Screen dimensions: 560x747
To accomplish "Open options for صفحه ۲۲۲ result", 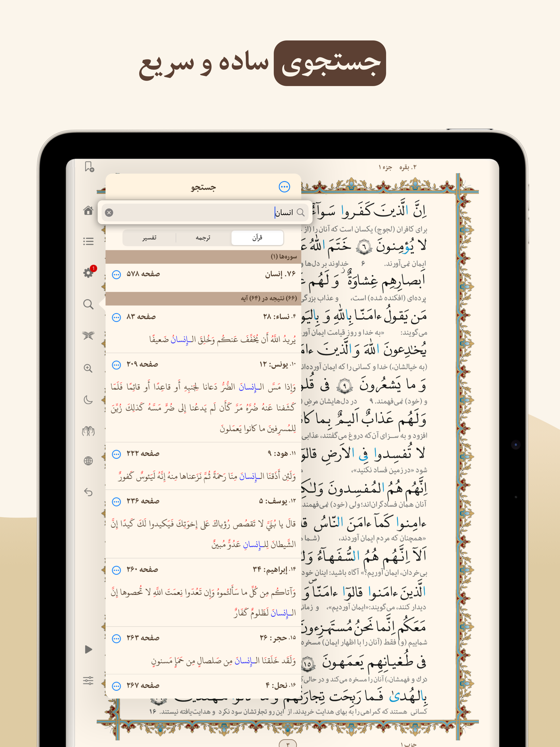I will 116,454.
